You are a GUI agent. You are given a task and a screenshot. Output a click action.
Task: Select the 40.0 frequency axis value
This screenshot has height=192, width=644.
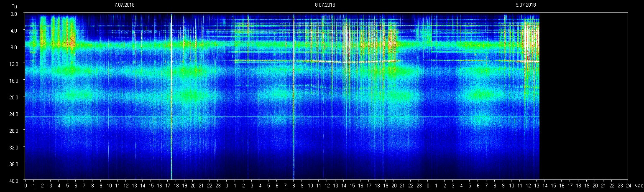coord(13,180)
